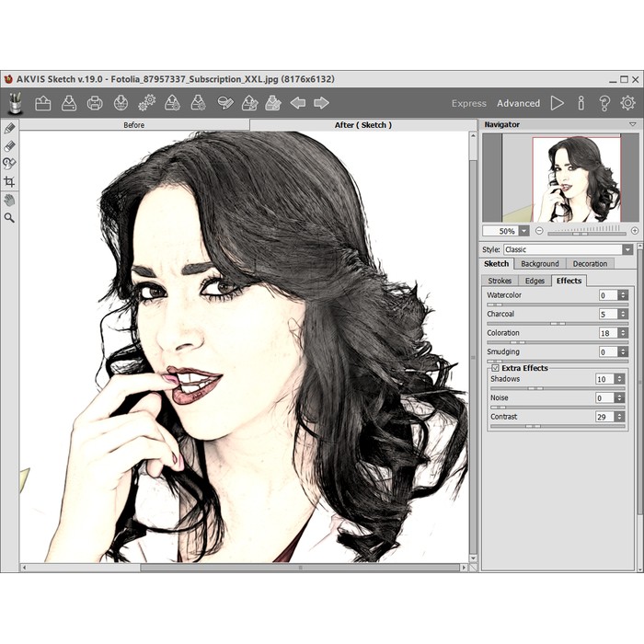Click the Print icon in toolbar
This screenshot has height=644, width=644.
click(94, 103)
